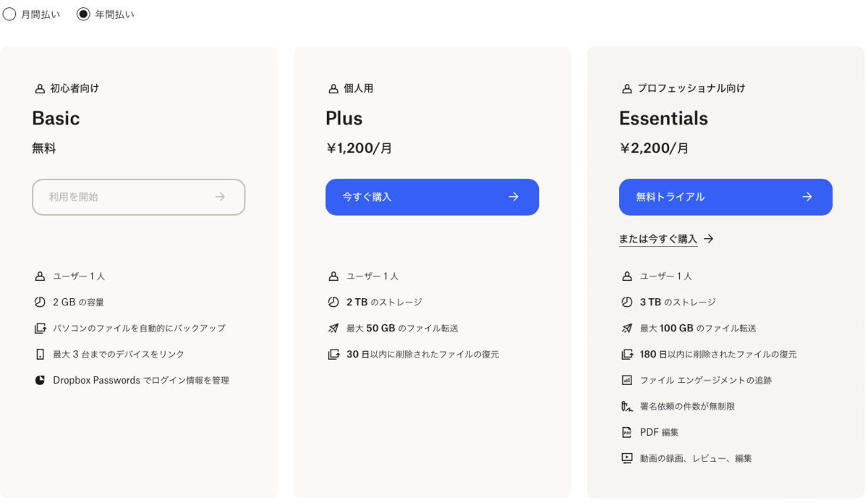This screenshot has height=503, width=868.
Task: Click arrow next to または今すぐ購入
Action: click(x=709, y=239)
